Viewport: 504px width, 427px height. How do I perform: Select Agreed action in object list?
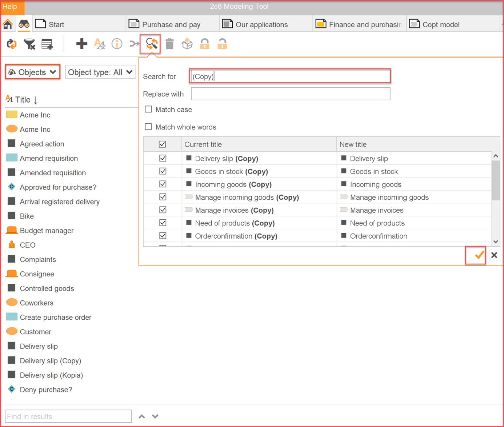coord(42,144)
